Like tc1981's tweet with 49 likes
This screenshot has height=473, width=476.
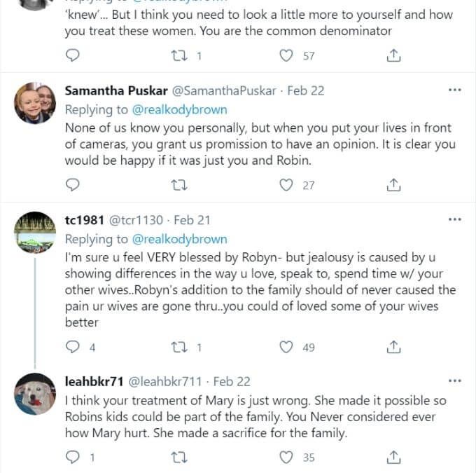286,347
